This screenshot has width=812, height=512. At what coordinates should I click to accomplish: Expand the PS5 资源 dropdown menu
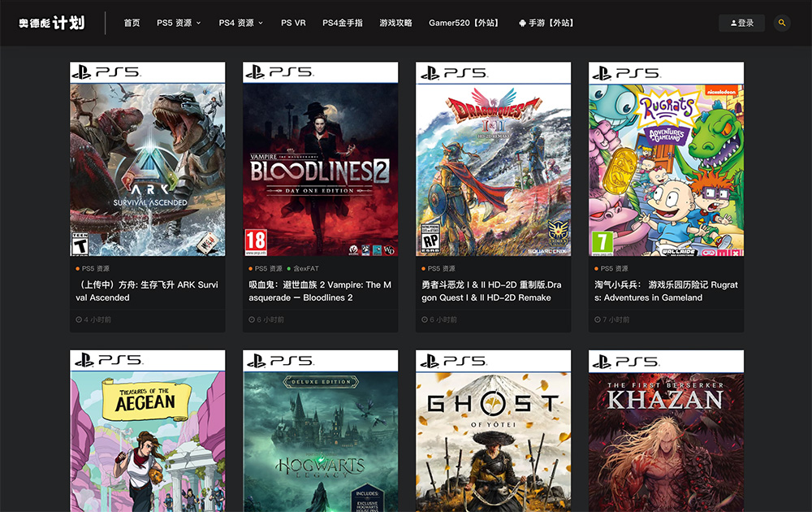point(179,23)
